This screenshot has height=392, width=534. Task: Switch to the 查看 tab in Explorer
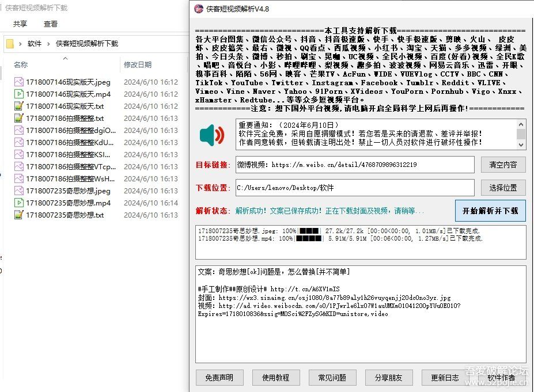click(x=51, y=24)
